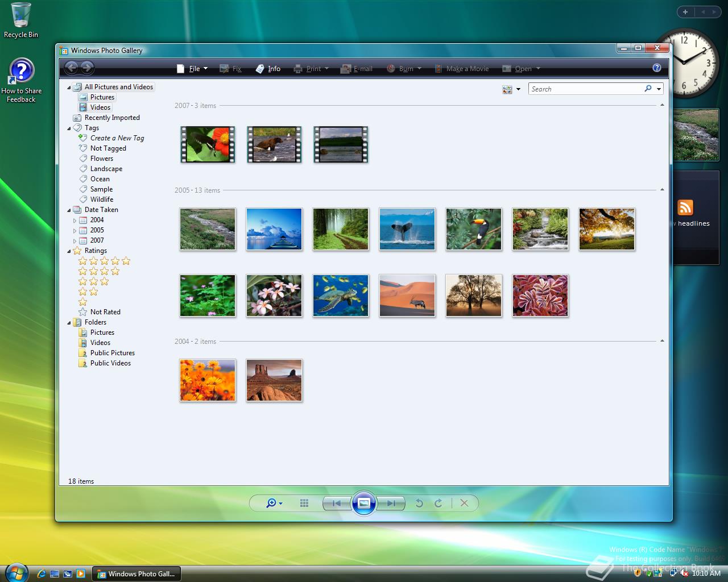Rotate the photo clockwise

coord(438,503)
